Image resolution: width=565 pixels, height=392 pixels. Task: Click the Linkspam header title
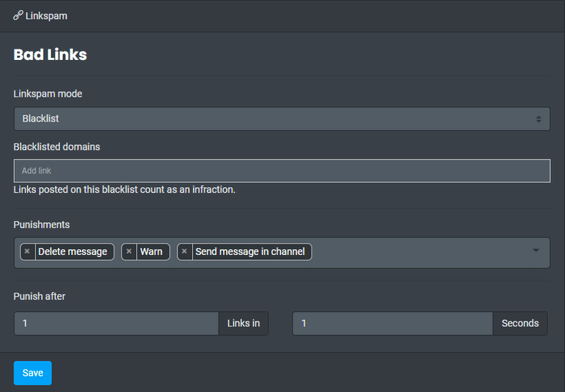pos(46,16)
